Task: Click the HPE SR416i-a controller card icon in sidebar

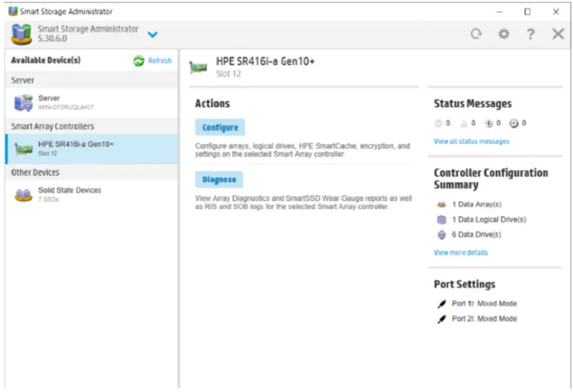Action: [24, 149]
